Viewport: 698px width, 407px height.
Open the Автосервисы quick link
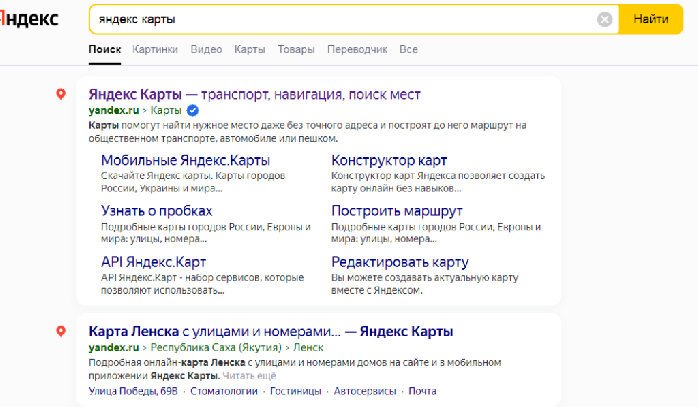365,391
